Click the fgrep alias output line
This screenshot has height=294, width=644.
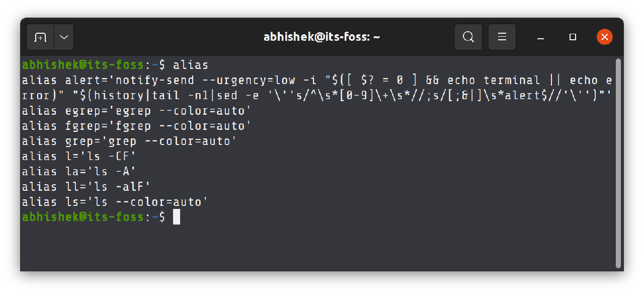136,126
